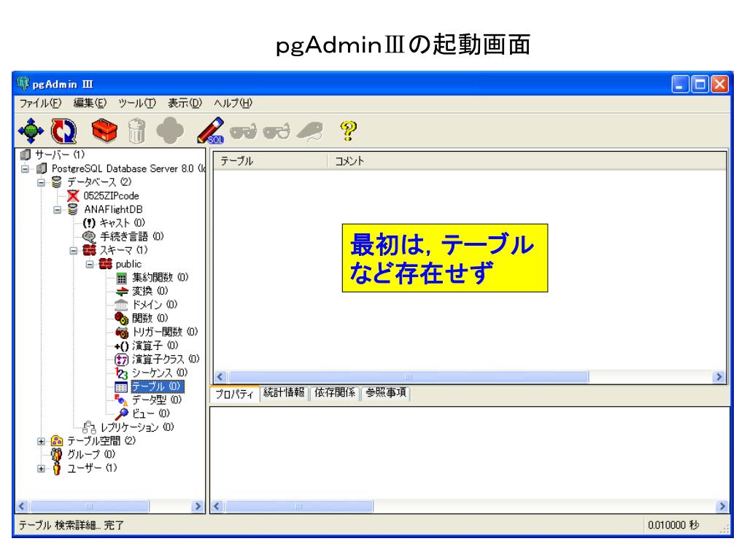Collapse the スキーマ (1) node
The width and height of the screenshot is (747, 560).
(x=74, y=251)
